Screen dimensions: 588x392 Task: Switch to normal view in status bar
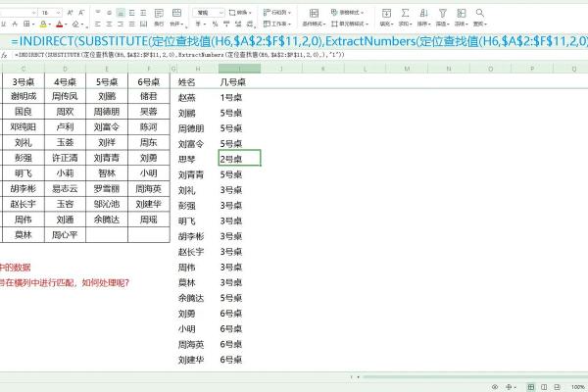531,386
